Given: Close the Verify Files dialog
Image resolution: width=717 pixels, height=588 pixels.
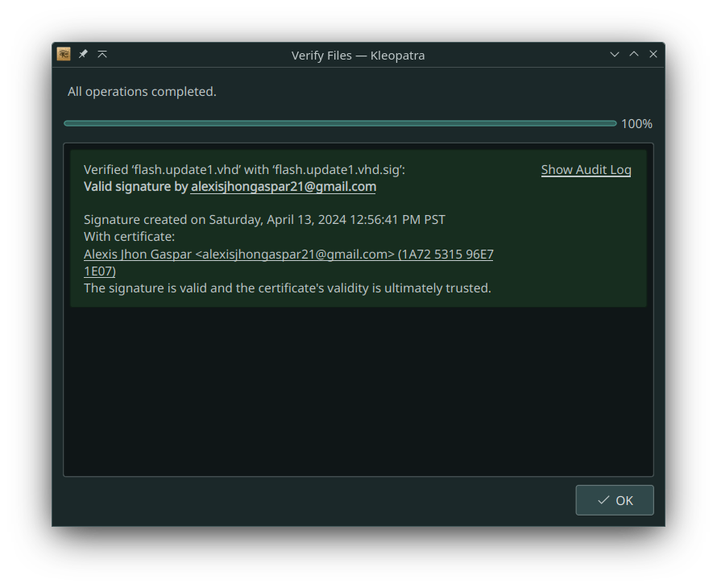Looking at the screenshot, I should pos(653,55).
